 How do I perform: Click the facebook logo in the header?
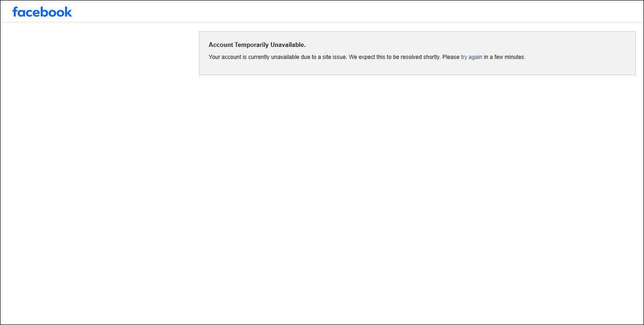pyautogui.click(x=42, y=12)
